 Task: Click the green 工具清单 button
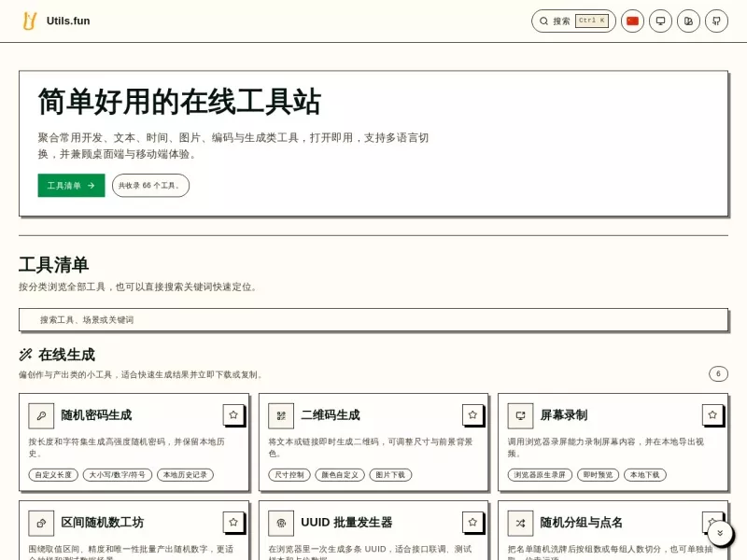click(x=72, y=185)
